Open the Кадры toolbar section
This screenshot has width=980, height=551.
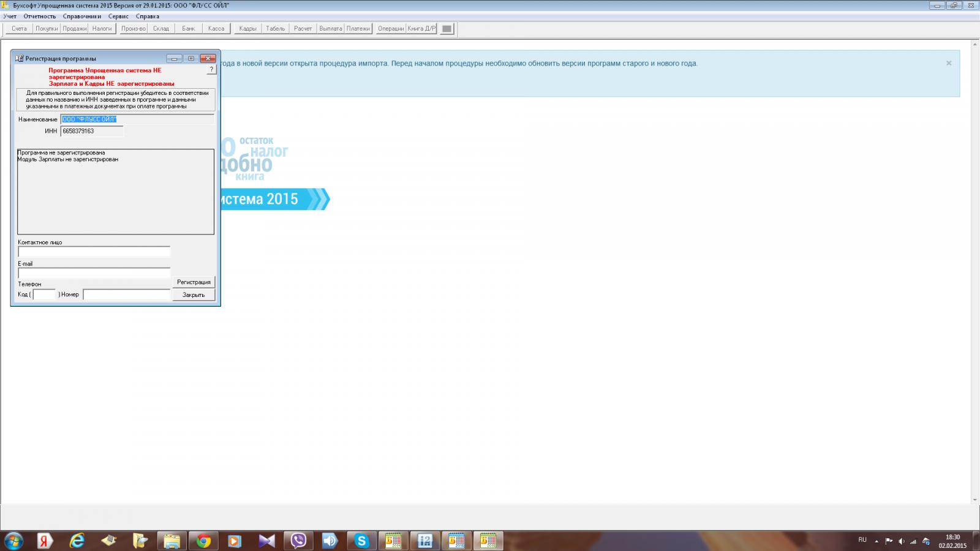[247, 29]
